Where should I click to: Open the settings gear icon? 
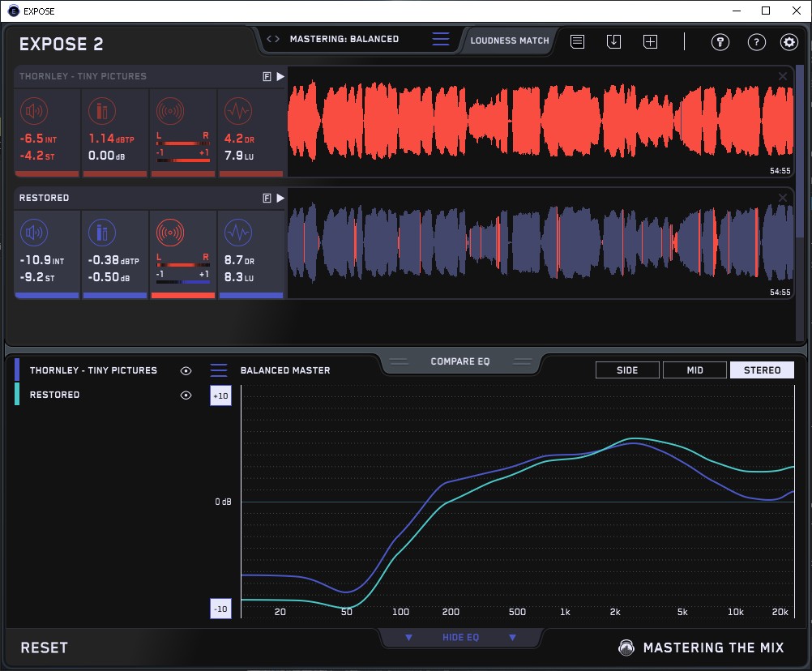pyautogui.click(x=788, y=42)
